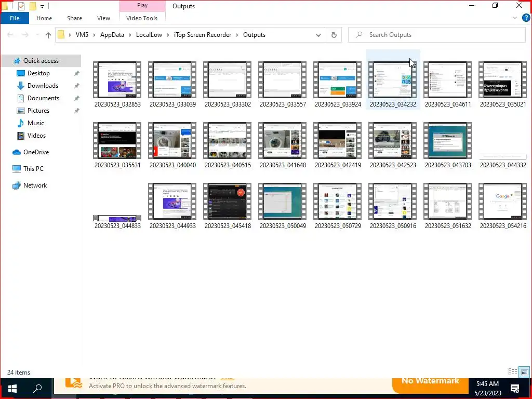The image size is (532, 399).
Task: Select video 20230523_050729
Action: 338,206
